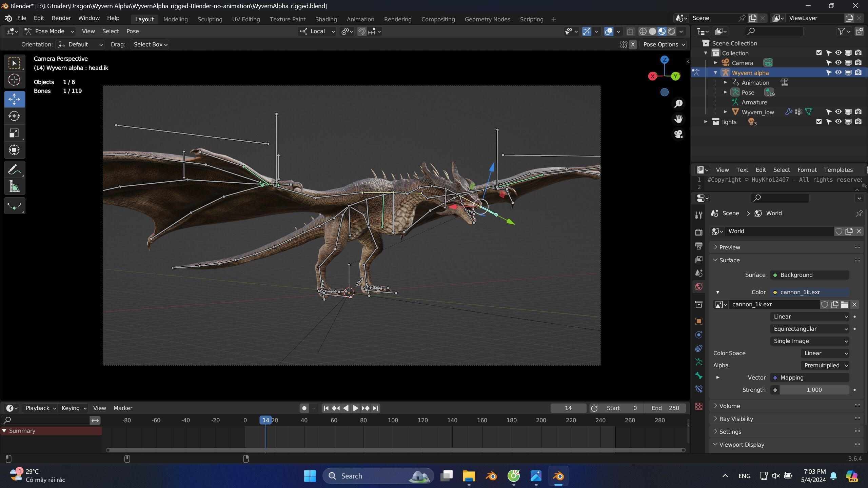
Task: Activate the Rotate tool
Action: [x=15, y=116]
